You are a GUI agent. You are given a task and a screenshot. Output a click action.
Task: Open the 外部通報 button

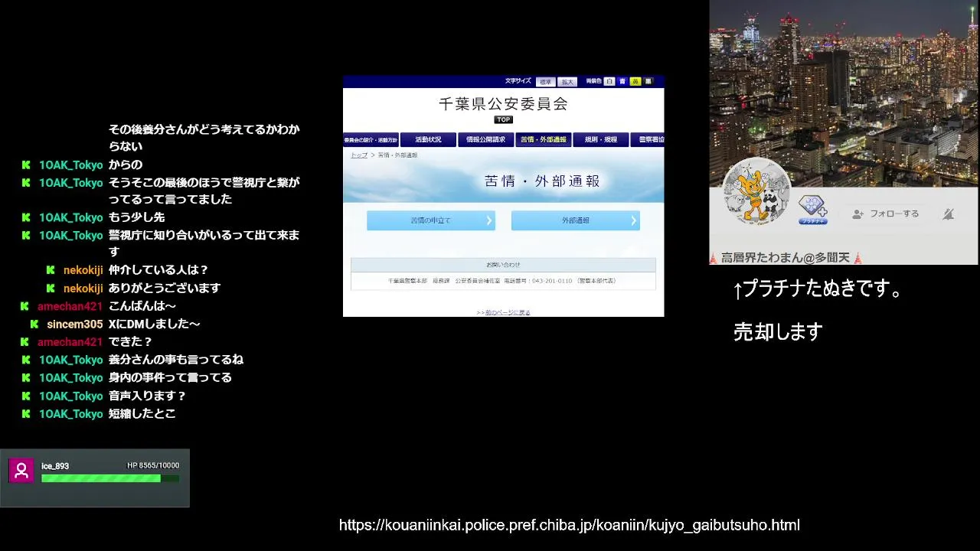(576, 220)
